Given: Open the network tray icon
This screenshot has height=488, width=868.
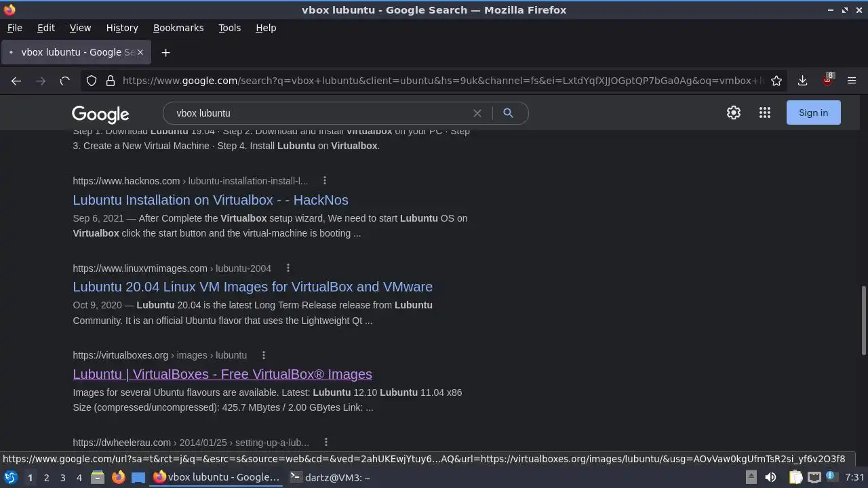Looking at the screenshot, I should pos(814,477).
